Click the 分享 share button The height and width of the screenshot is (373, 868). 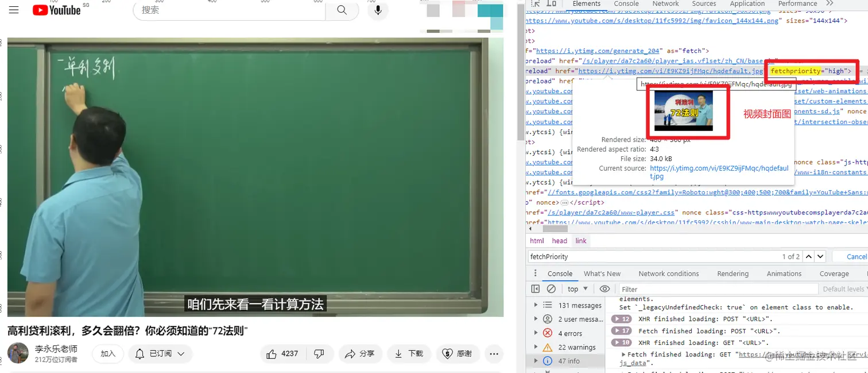[x=359, y=353]
